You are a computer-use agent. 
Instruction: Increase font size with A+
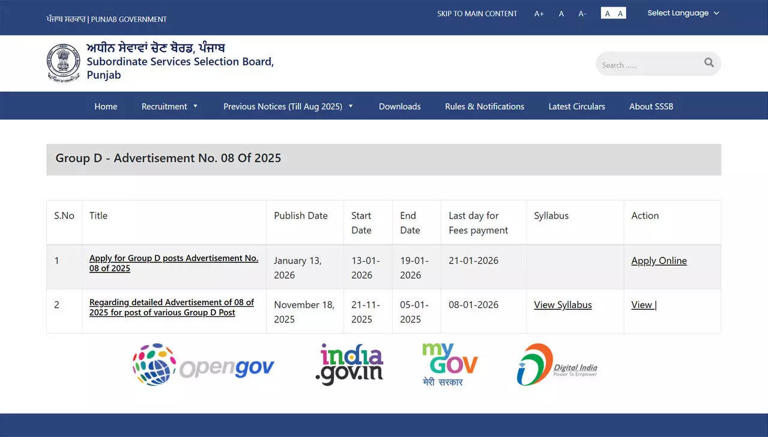click(539, 14)
